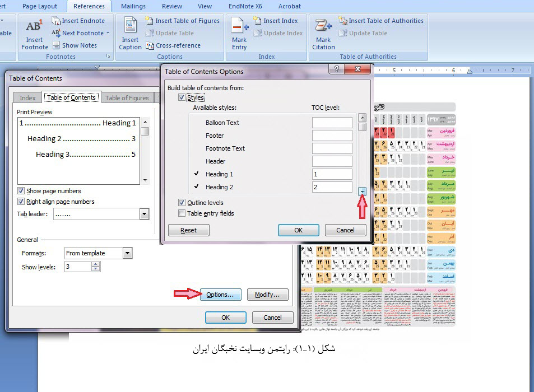Open the Show Notes command
This screenshot has height=392, width=534.
click(x=56, y=45)
